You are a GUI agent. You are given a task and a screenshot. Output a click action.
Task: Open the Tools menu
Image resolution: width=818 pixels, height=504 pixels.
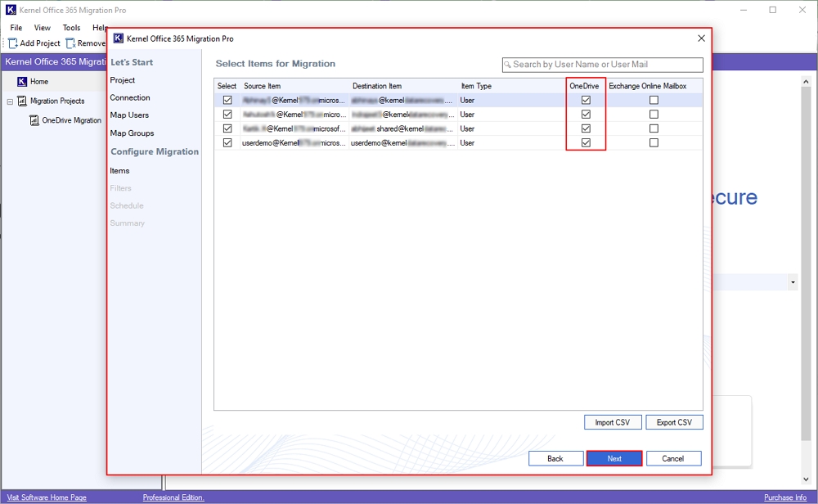click(72, 28)
